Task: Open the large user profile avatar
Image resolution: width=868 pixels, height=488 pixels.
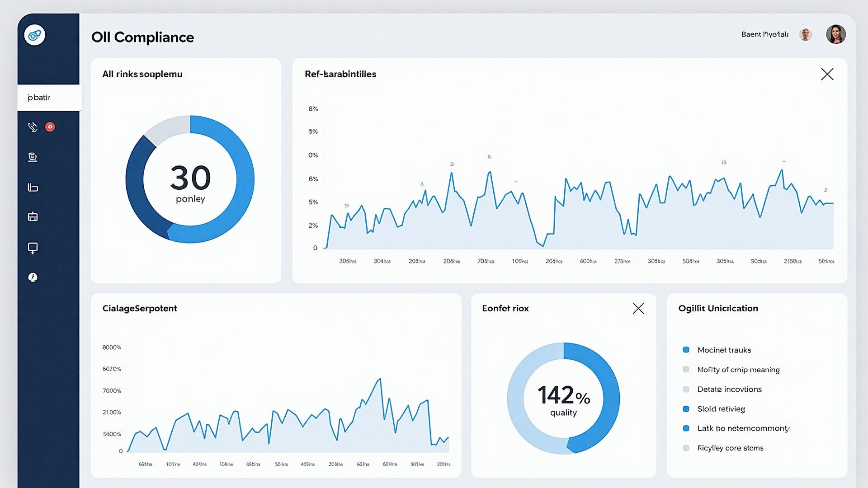Action: pyautogui.click(x=835, y=34)
